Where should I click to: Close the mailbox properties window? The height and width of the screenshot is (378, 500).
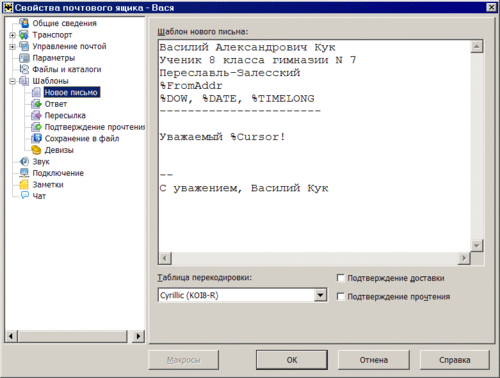pos(491,7)
